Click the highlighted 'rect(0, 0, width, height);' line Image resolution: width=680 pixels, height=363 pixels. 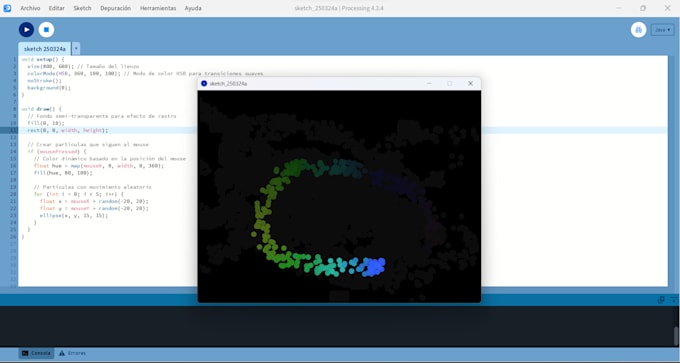[x=68, y=130]
